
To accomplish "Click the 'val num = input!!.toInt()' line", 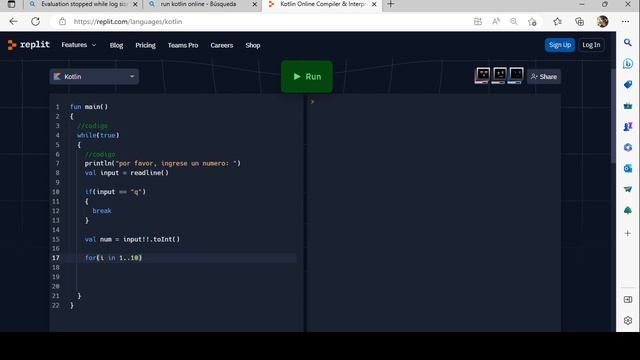I will 132,239.
